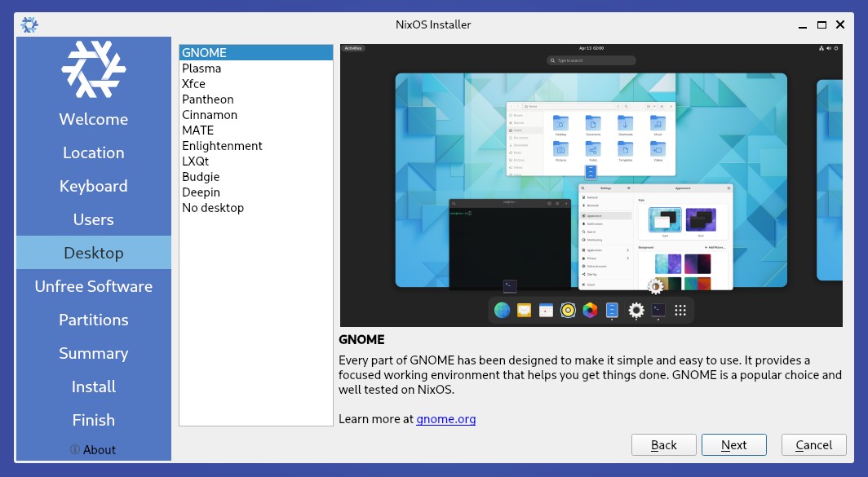Click the Finish step in sidebar
This screenshot has height=477, width=868.
click(94, 420)
